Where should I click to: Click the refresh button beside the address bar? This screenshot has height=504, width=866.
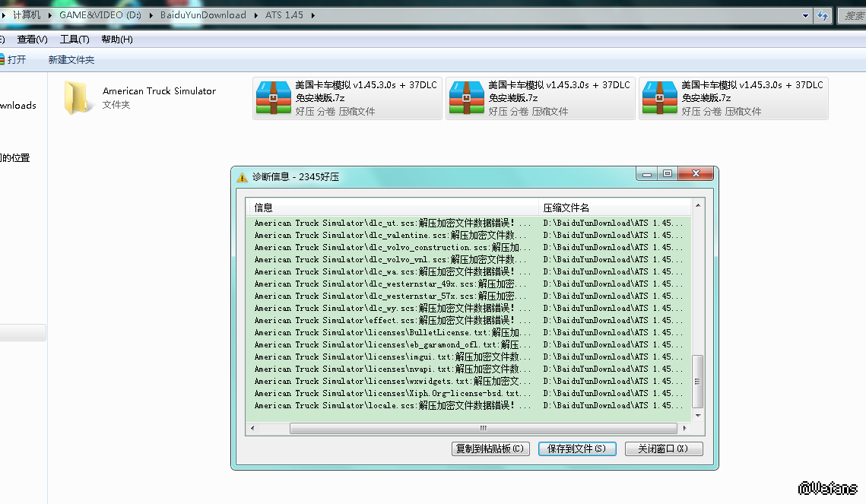[x=823, y=15]
